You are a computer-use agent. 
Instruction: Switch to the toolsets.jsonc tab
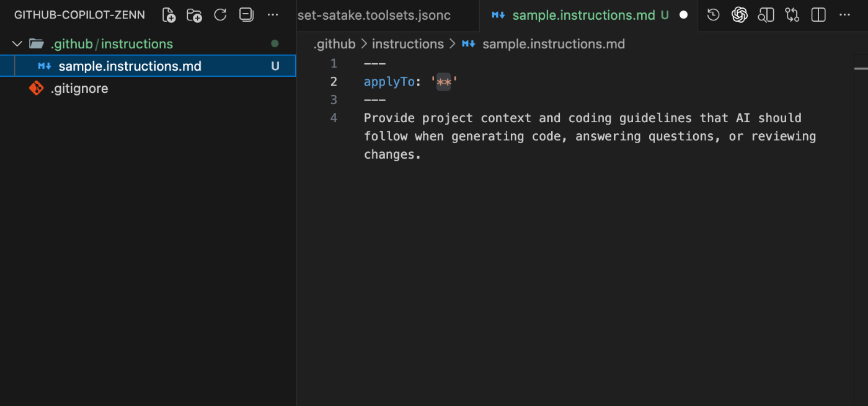(374, 15)
